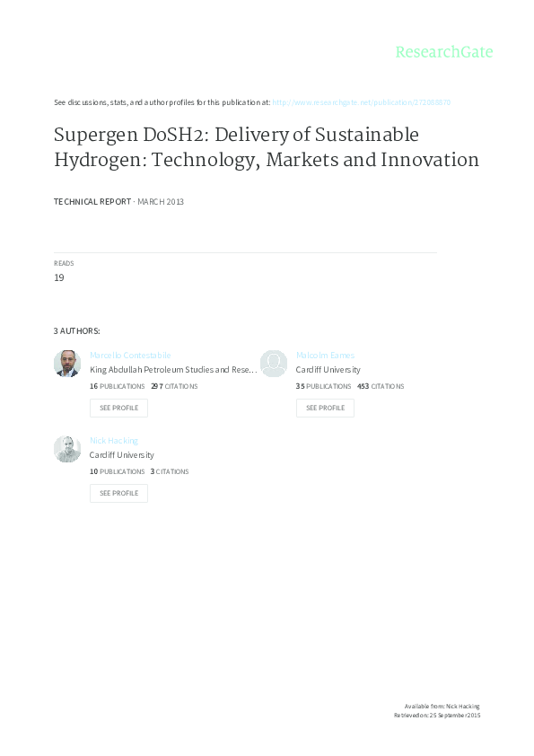Click Available from Nick Hacking footer text
The width and height of the screenshot is (534, 756).
point(442,707)
